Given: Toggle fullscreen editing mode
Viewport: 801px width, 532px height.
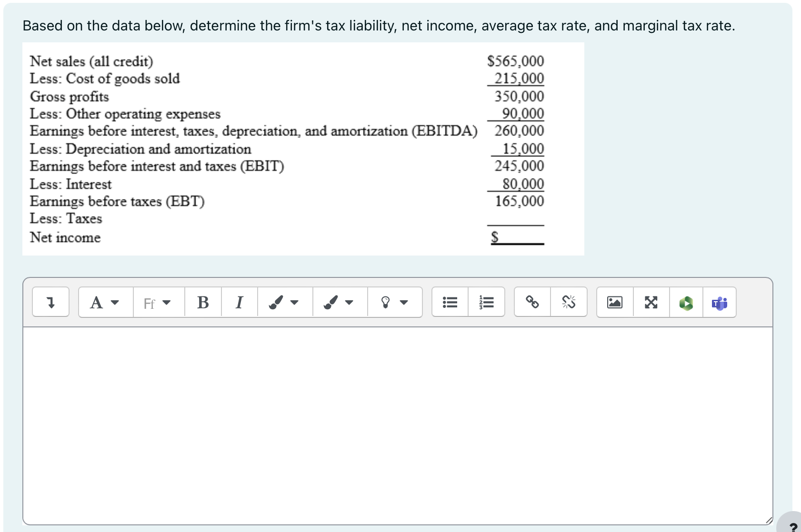Looking at the screenshot, I should click(651, 302).
